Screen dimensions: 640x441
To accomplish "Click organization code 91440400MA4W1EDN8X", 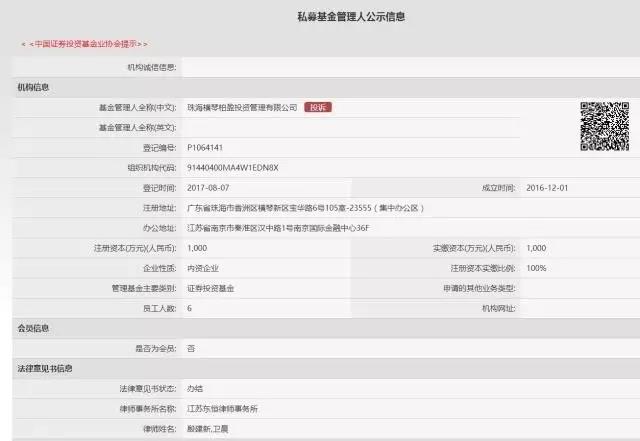I will tap(233, 167).
